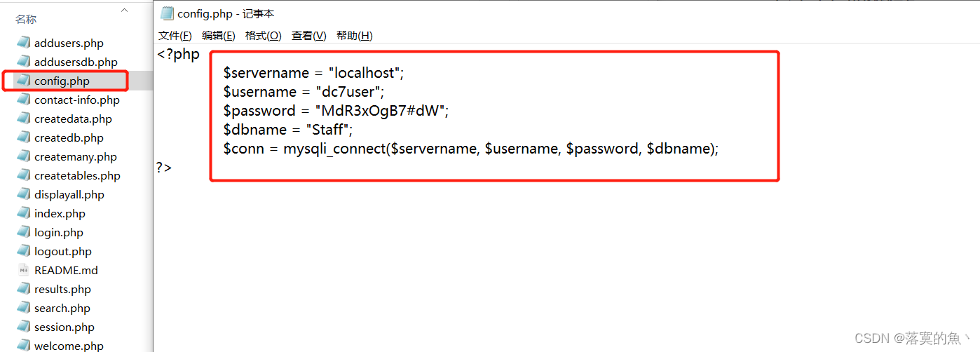Click the 名称 column header

pos(26,20)
